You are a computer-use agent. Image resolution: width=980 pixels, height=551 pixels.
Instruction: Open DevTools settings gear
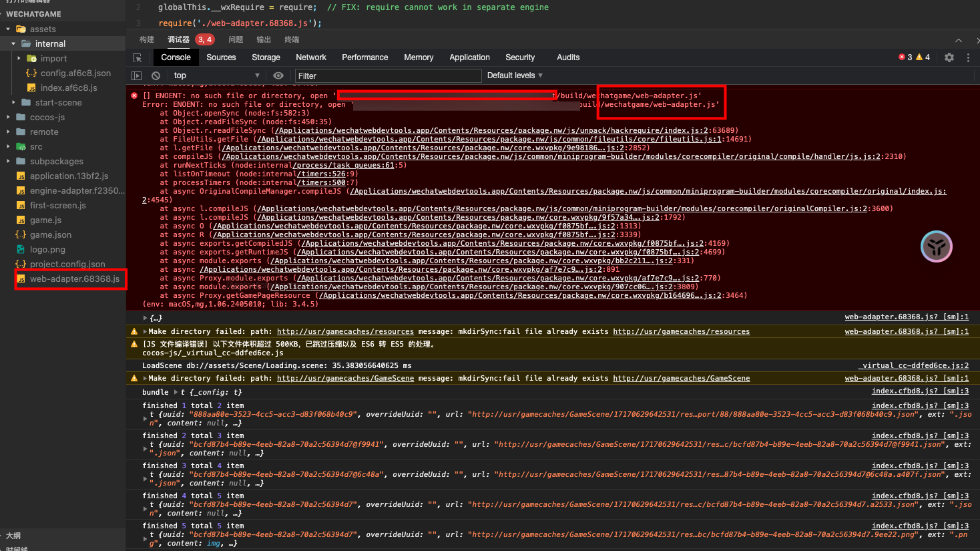[949, 57]
